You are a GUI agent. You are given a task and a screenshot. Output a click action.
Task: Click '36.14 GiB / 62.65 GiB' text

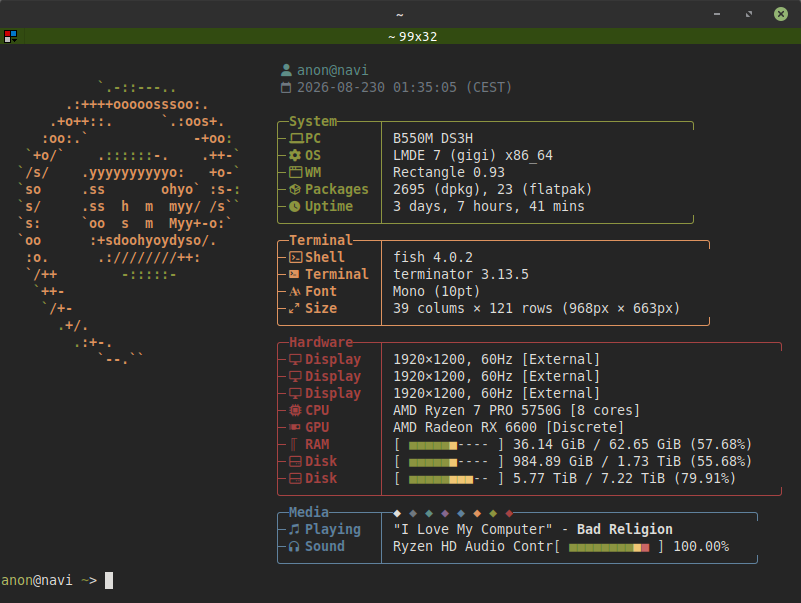coord(597,445)
